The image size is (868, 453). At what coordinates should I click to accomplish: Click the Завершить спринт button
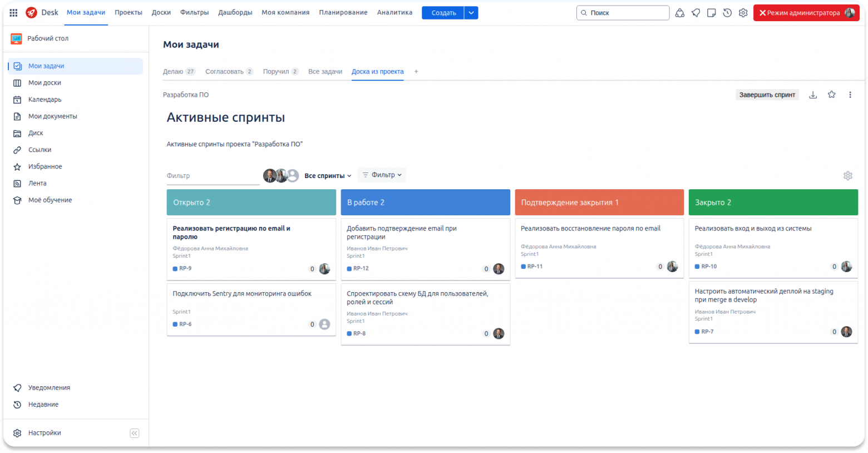click(x=767, y=95)
